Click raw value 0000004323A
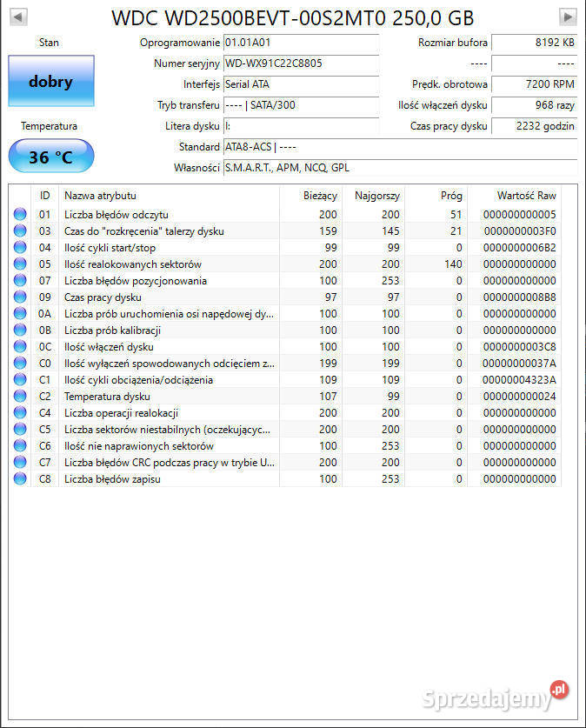The width and height of the screenshot is (586, 728). tap(519, 380)
